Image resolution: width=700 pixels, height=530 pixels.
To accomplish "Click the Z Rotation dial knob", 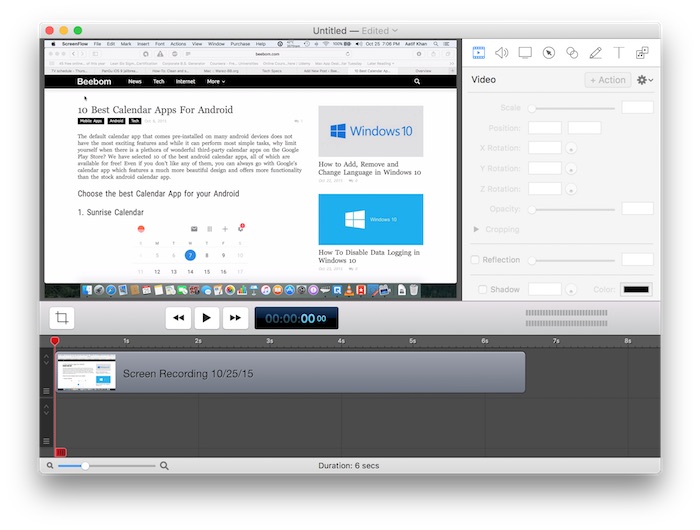I will click(x=571, y=189).
